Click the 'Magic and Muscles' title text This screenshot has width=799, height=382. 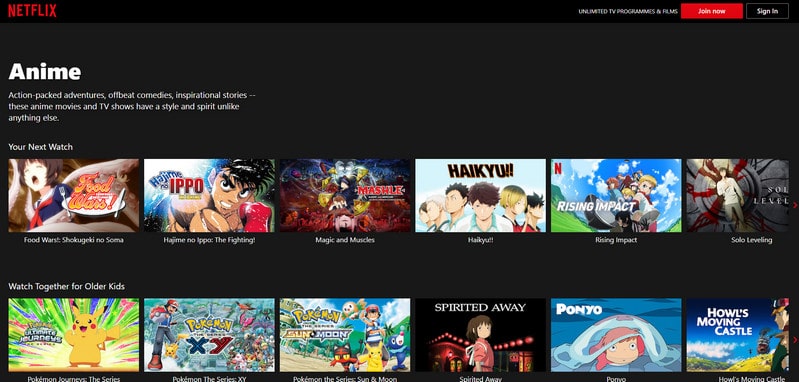tap(344, 240)
